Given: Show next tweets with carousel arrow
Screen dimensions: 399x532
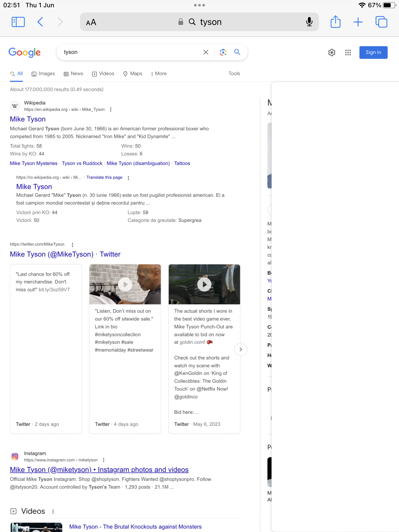Looking at the screenshot, I should 241,349.
